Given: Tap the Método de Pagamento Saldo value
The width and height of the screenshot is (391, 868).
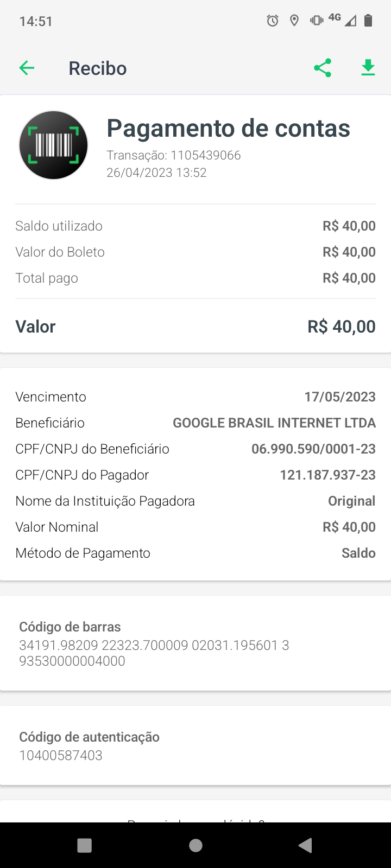Looking at the screenshot, I should tap(358, 553).
